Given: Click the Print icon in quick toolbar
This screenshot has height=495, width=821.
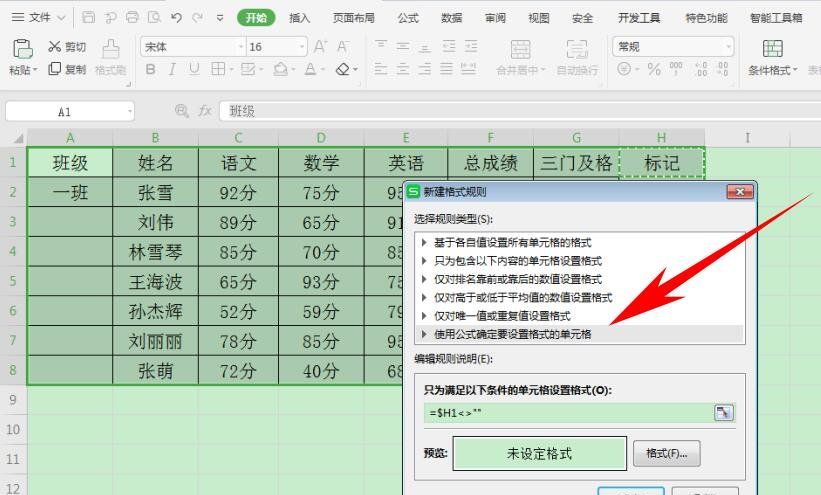Looking at the screenshot, I should 132,17.
